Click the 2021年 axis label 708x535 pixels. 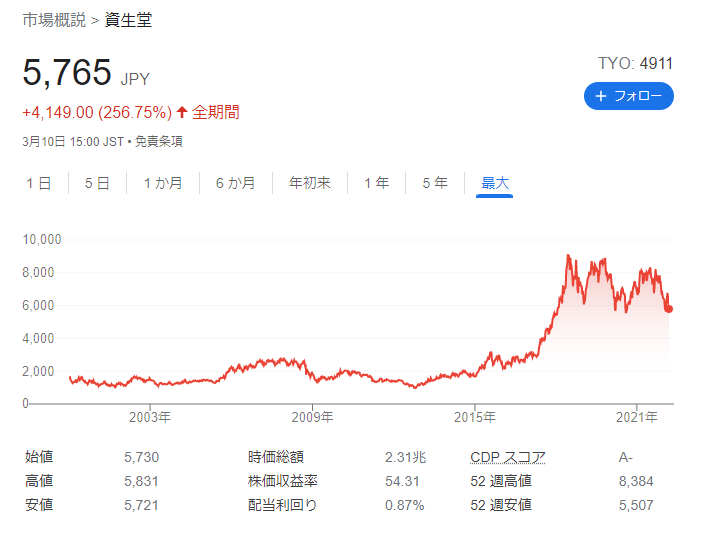(x=637, y=417)
